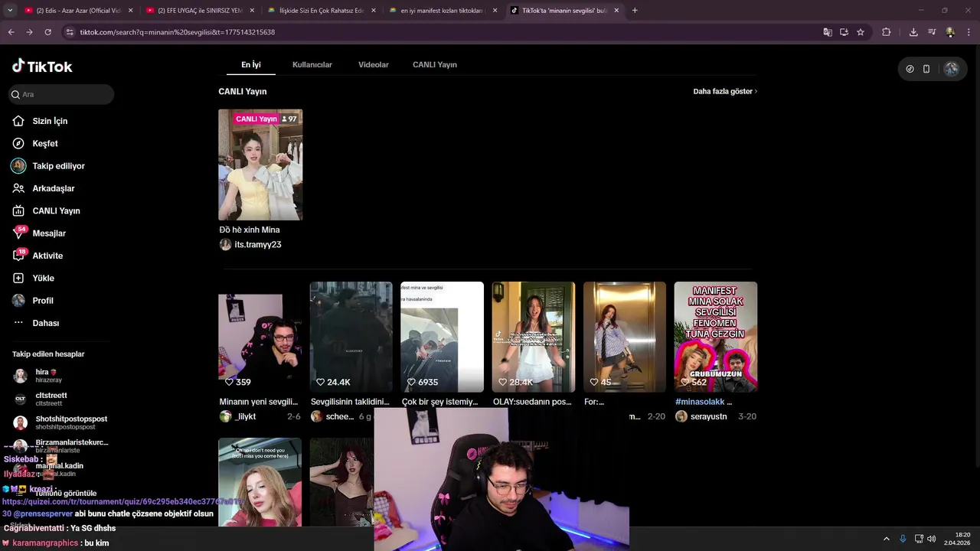Open the video with 6935 likes

click(442, 337)
